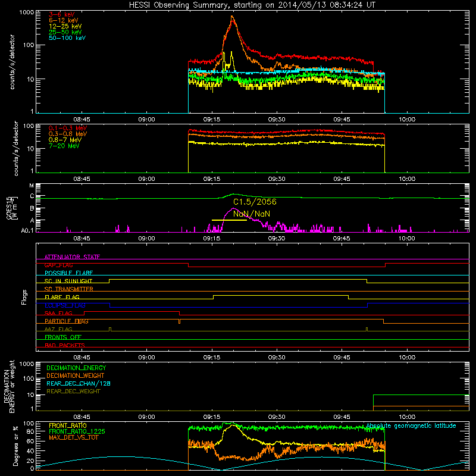This screenshot has height=476, width=476.
Task: Click the 0.8-7 MeV legend label
Action: [x=65, y=140]
